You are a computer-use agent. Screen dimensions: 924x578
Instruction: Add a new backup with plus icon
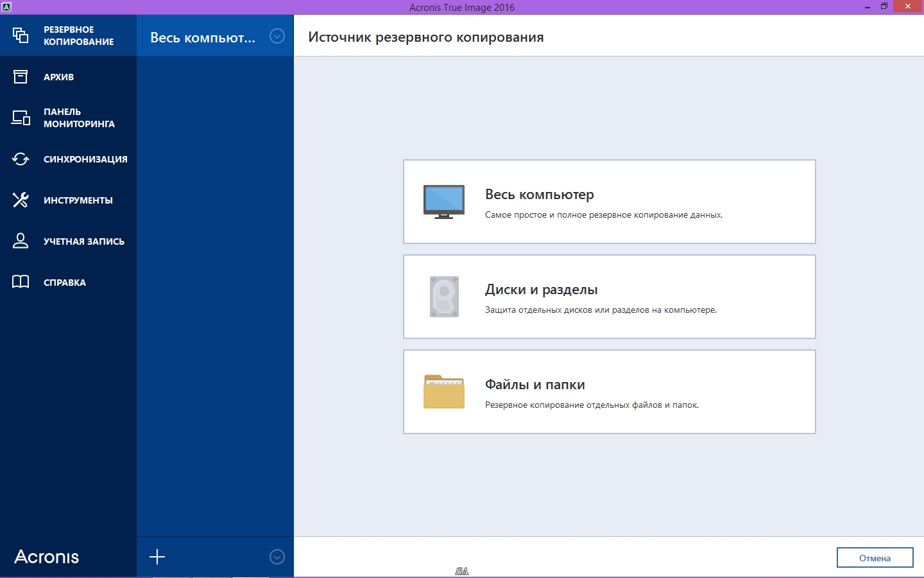pos(157,557)
